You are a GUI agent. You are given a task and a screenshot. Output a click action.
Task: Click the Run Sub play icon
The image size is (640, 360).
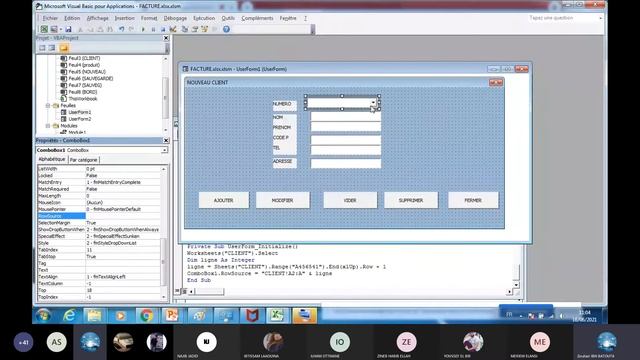pos(143,29)
